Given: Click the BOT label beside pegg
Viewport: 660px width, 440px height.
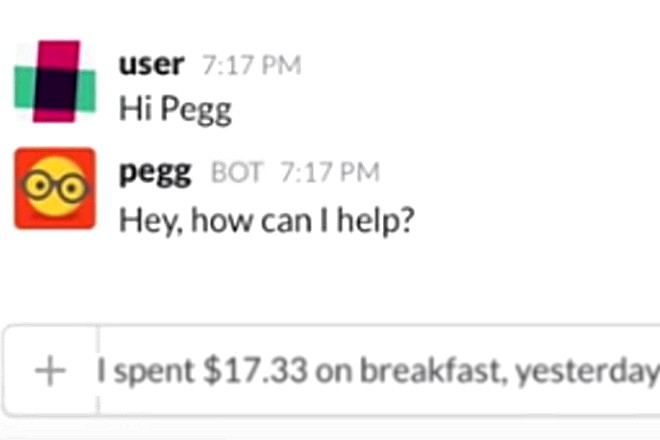Looking at the screenshot, I should click(236, 173).
